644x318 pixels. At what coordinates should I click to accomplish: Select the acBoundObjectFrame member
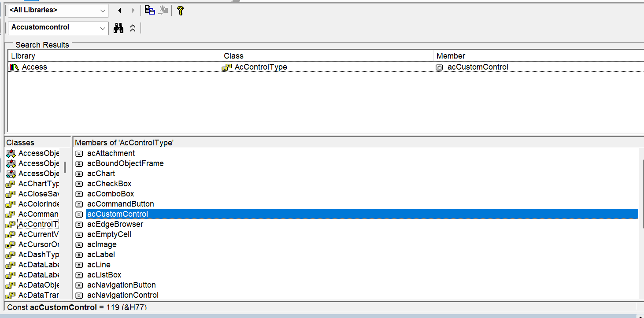[x=126, y=163]
